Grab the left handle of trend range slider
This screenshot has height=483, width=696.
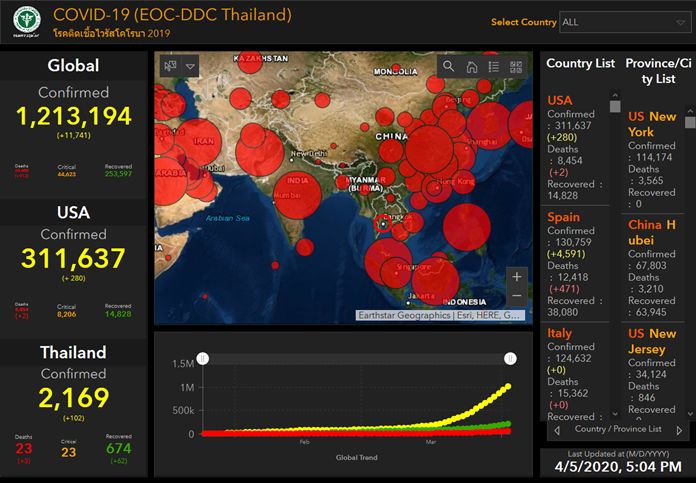click(202, 358)
